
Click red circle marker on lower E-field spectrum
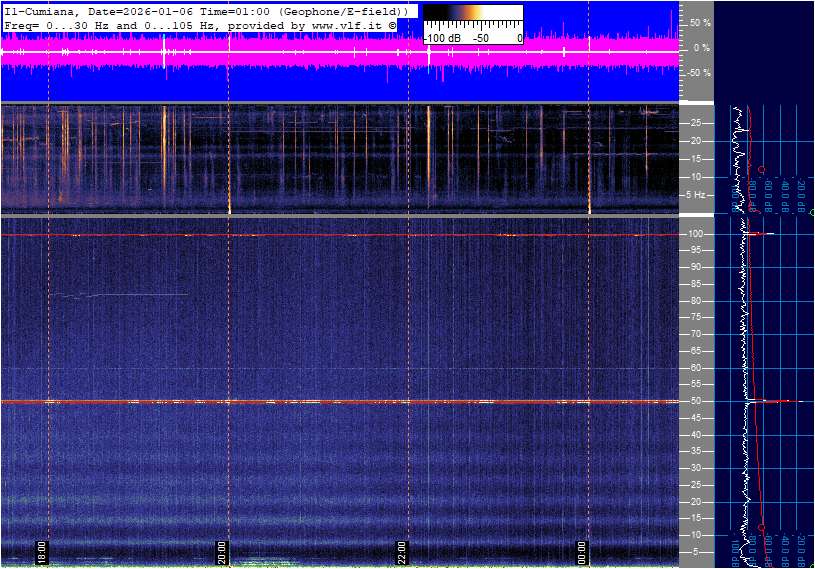pyautogui.click(x=762, y=527)
